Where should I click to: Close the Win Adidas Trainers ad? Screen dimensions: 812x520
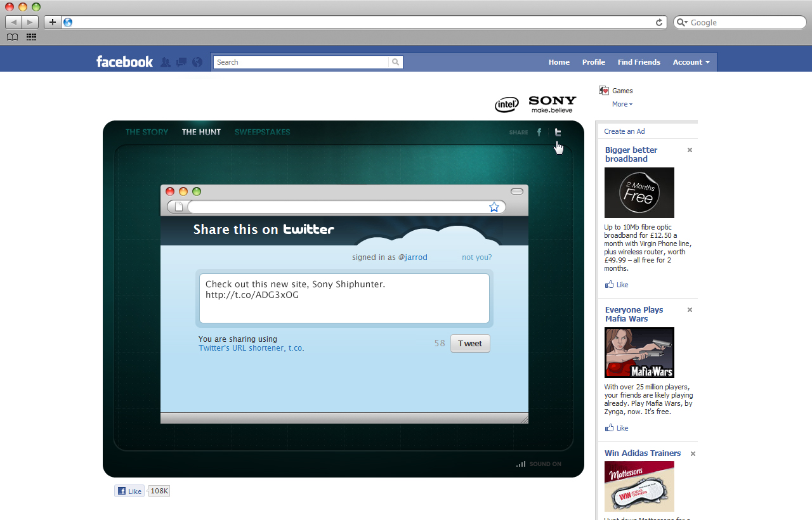point(693,454)
